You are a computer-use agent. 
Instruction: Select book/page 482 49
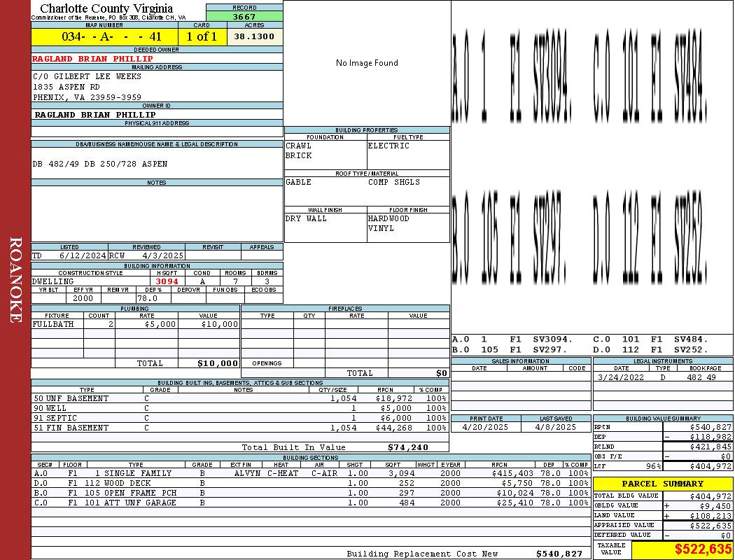(701, 377)
